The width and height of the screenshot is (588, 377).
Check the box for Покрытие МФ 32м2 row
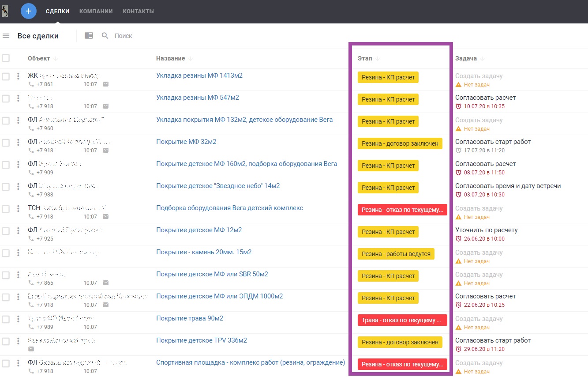(x=6, y=143)
